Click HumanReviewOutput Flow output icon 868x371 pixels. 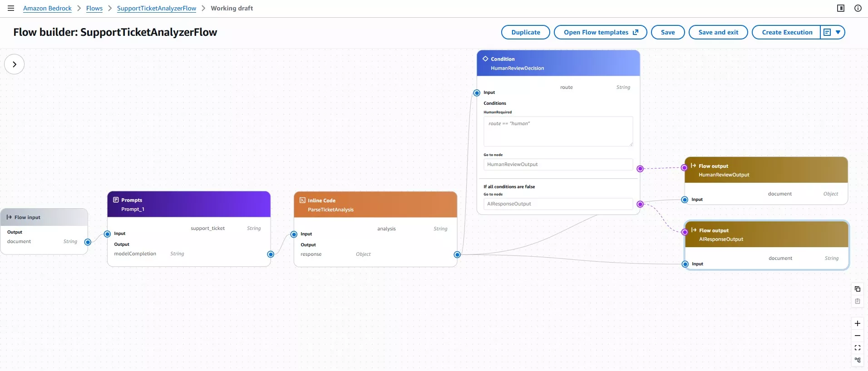point(693,166)
